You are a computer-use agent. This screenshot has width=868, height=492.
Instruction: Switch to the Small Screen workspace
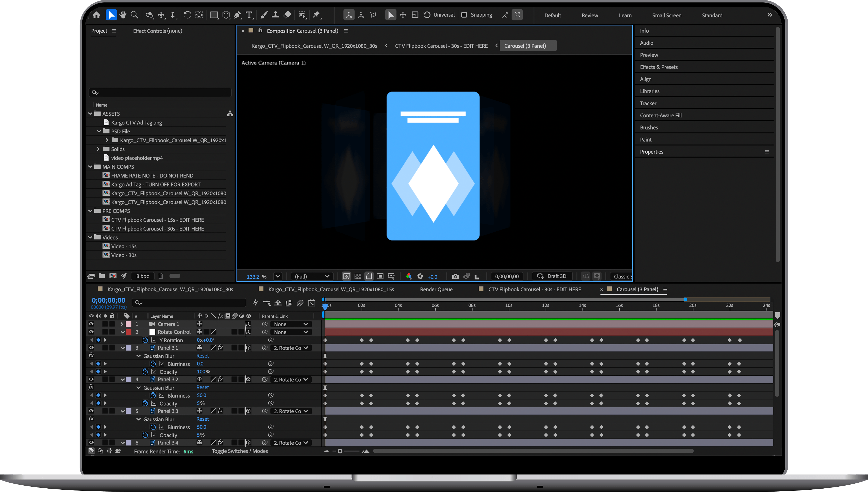(667, 15)
